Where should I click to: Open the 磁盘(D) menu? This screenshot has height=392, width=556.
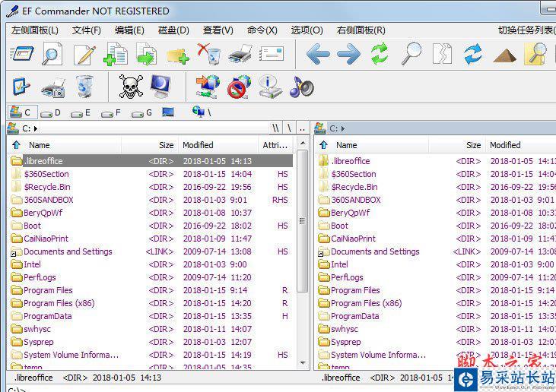coord(173,30)
